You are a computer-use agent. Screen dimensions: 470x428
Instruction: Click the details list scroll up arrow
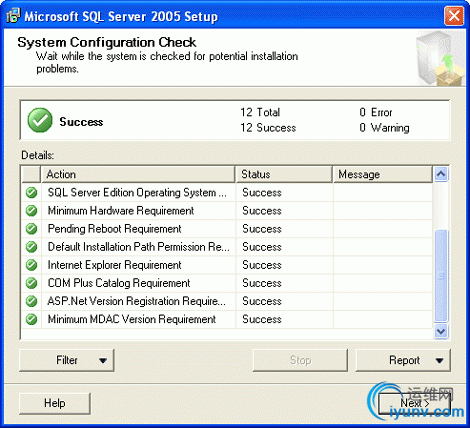(441, 174)
